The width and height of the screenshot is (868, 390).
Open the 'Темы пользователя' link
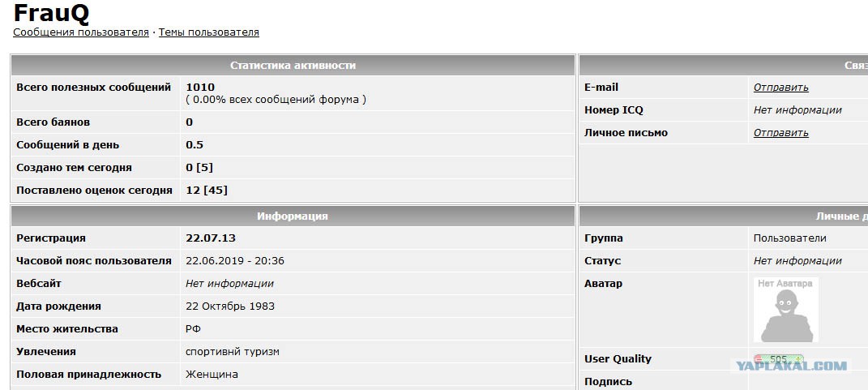point(209,32)
